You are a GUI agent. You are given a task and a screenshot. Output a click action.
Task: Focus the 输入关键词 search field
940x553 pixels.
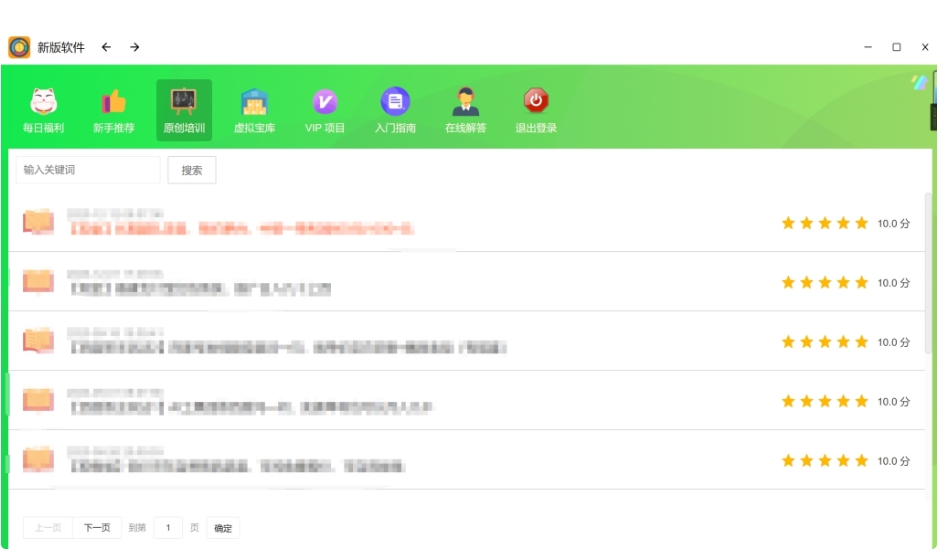88,170
